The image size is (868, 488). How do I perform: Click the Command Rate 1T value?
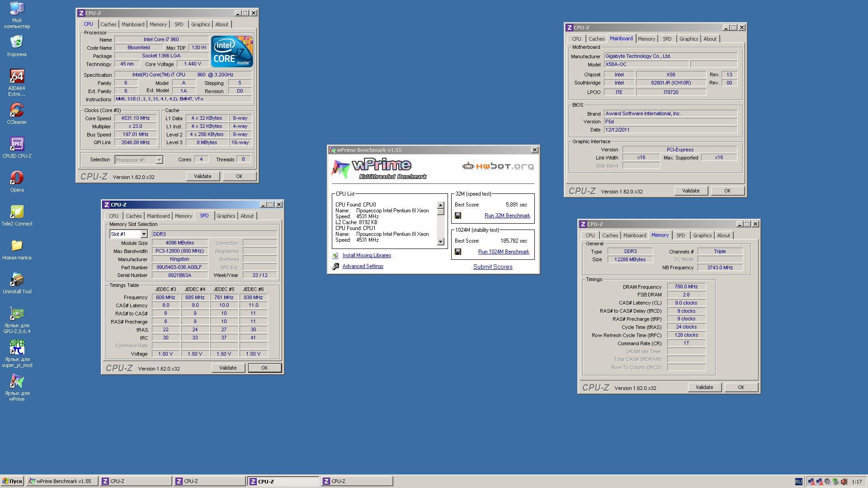point(686,343)
